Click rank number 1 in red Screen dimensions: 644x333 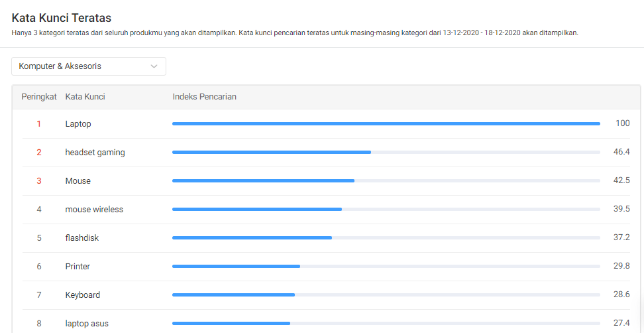pos(39,124)
